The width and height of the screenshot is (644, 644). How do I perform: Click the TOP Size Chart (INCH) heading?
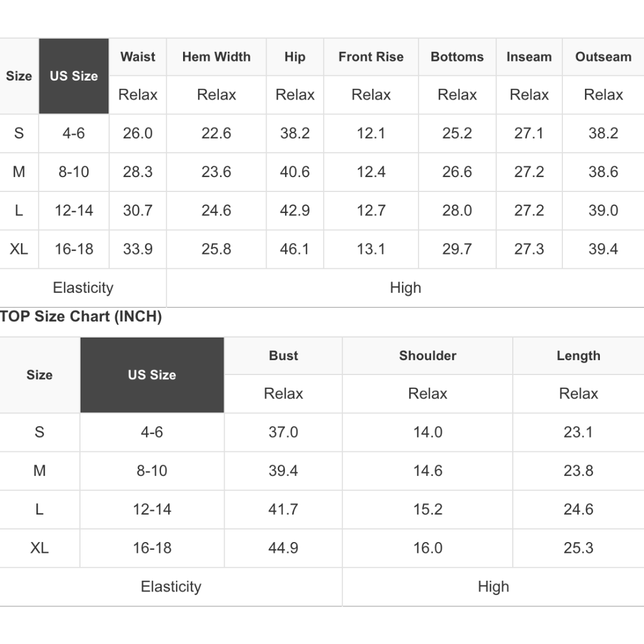[81, 317]
